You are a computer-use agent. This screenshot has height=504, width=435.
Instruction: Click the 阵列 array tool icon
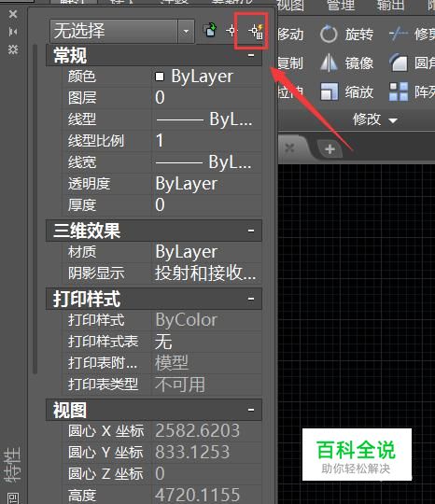coord(399,91)
